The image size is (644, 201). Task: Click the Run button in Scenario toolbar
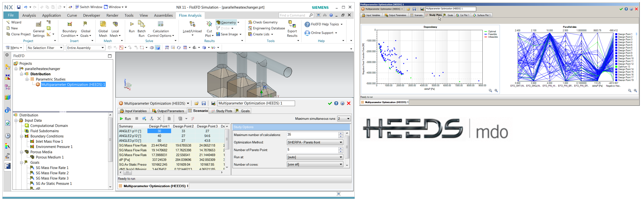coord(125,119)
